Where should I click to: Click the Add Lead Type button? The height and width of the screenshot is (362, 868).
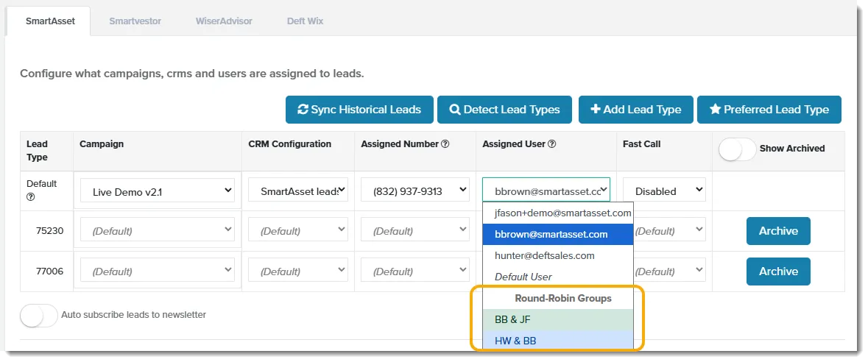[x=635, y=110]
